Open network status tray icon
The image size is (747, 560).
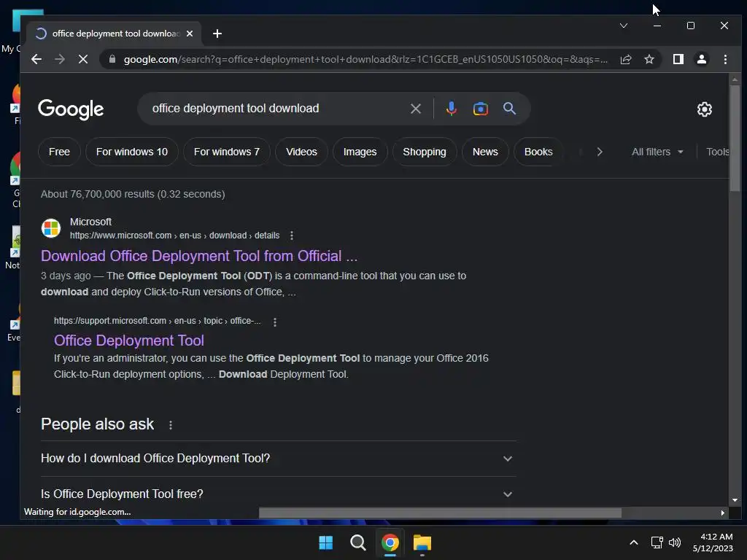click(657, 542)
